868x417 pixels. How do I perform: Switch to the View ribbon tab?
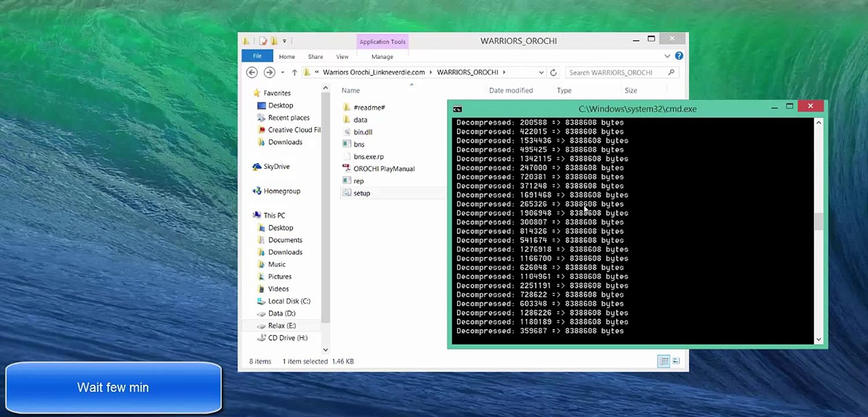343,57
